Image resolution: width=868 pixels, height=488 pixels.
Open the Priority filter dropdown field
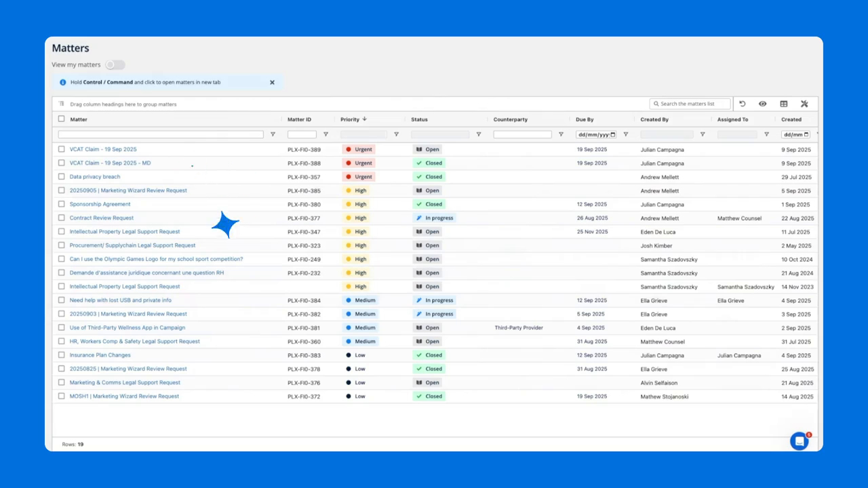[363, 134]
